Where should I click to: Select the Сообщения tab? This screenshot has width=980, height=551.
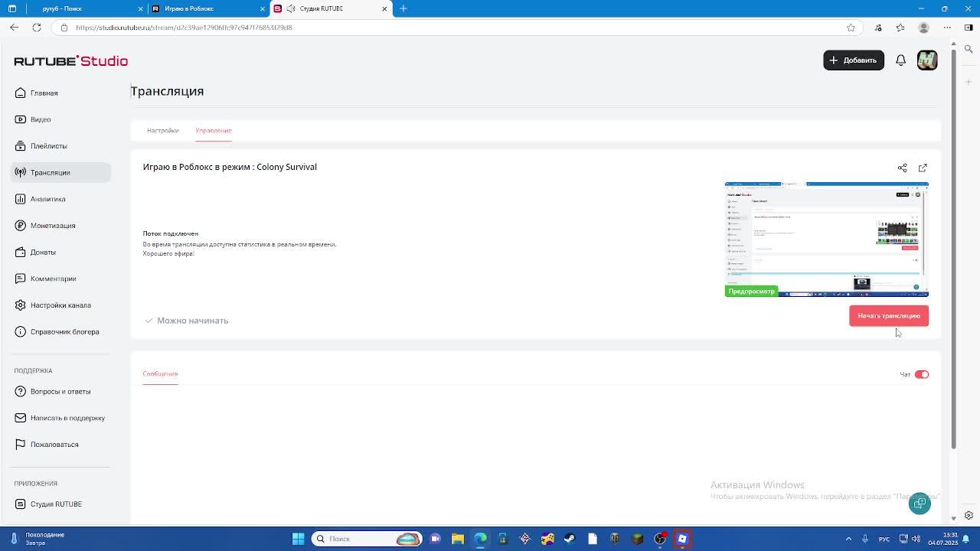(160, 374)
